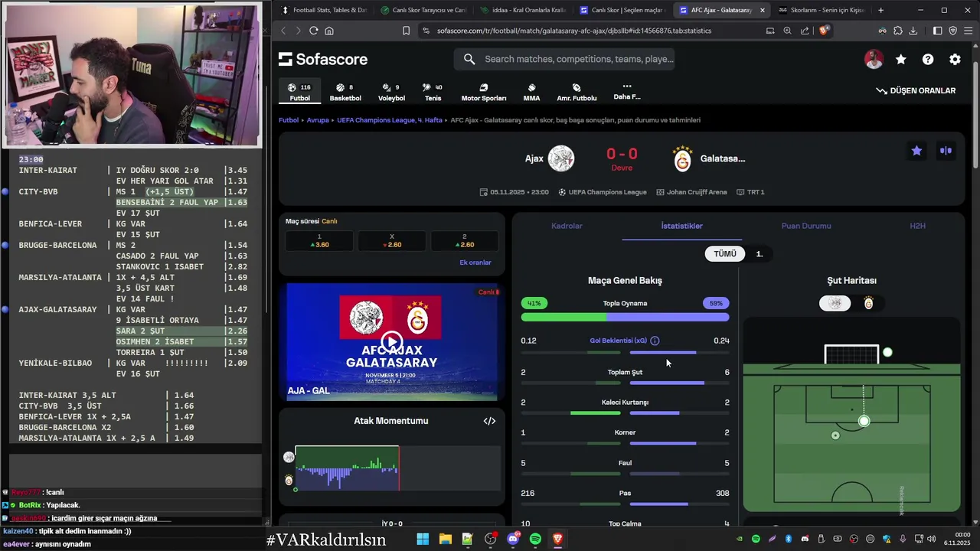Click the Gol Beklentisi info icon
Image resolution: width=980 pixels, height=551 pixels.
(655, 341)
